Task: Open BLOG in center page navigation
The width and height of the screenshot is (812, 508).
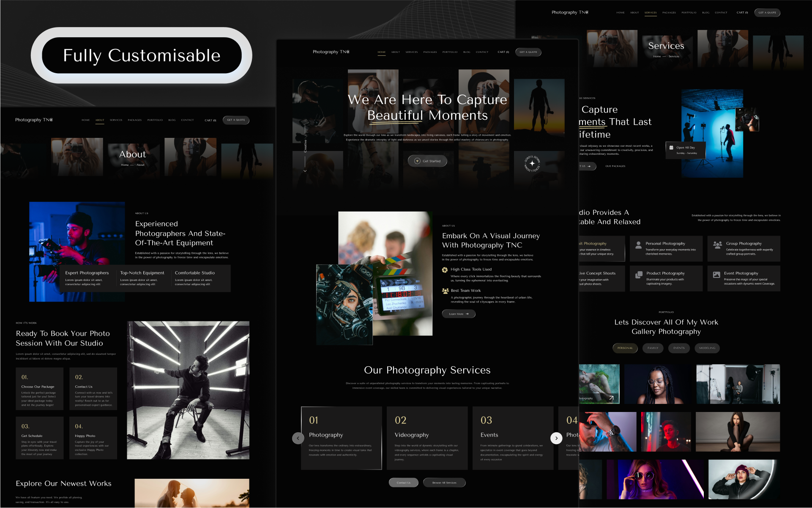Action: [x=467, y=52]
